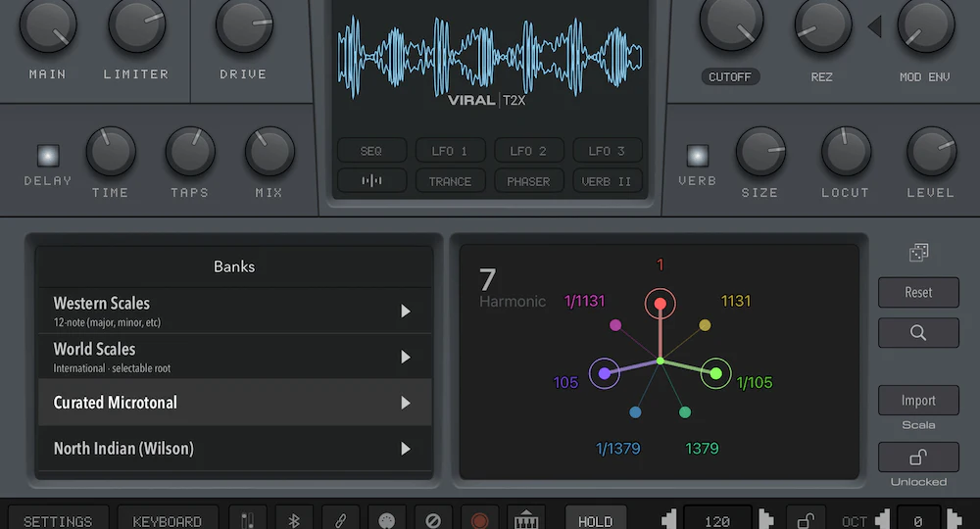Click the tempo lock padlock icon
This screenshot has height=529, width=980.
point(806,519)
